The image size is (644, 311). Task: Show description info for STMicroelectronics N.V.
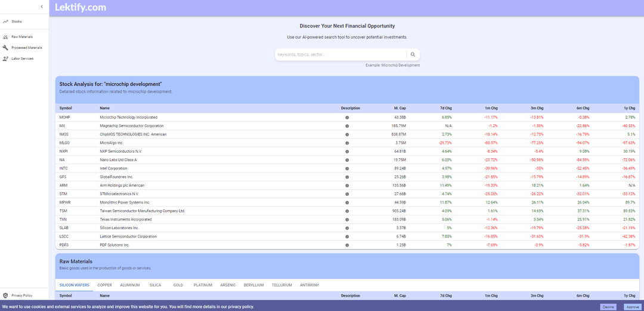point(347,194)
